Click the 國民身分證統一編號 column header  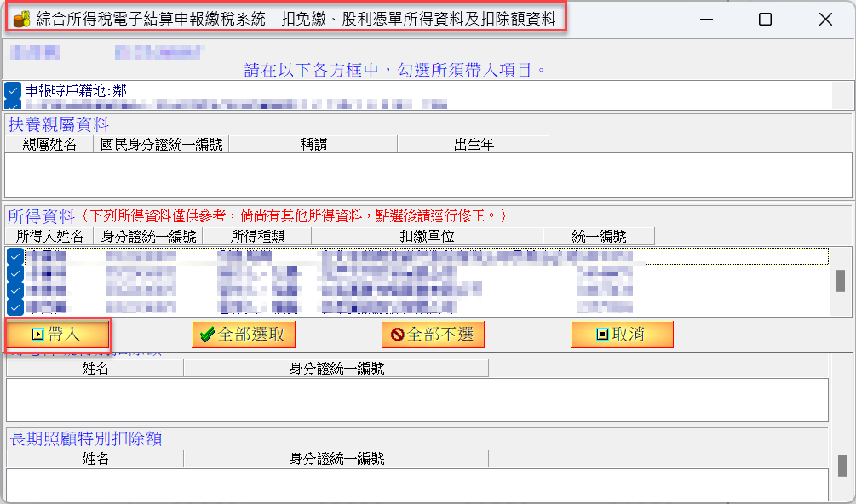(x=161, y=144)
